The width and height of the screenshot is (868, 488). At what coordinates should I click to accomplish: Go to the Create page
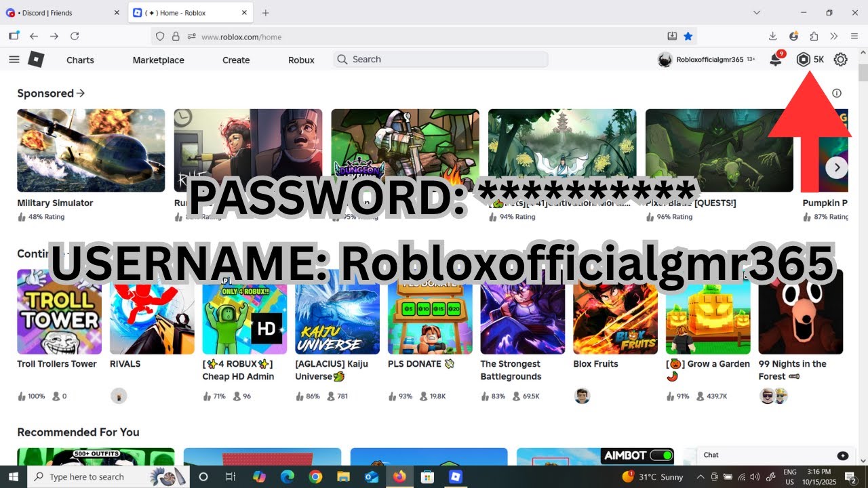[x=236, y=60]
